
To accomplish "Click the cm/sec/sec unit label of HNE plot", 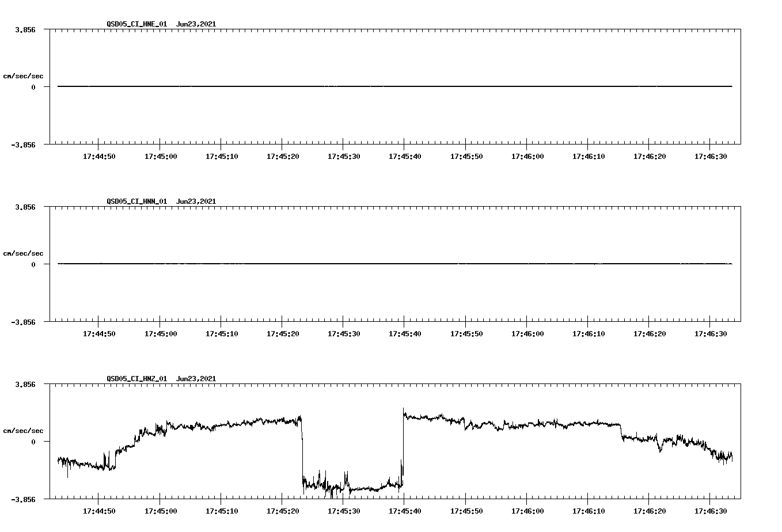I will (23, 76).
